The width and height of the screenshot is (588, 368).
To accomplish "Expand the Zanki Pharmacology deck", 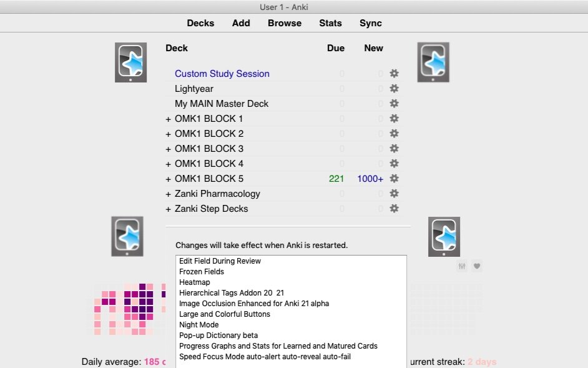I will pos(168,194).
